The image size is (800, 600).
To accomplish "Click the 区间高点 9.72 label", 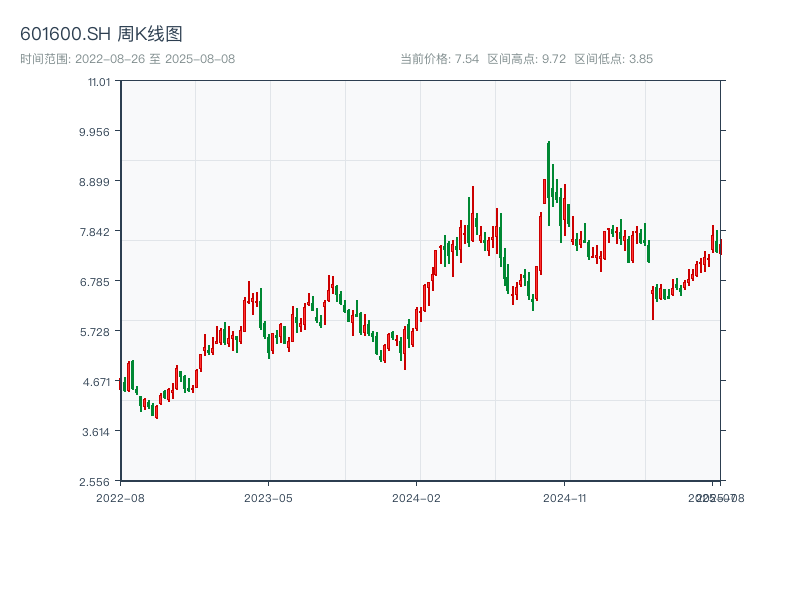I will 526,59.
